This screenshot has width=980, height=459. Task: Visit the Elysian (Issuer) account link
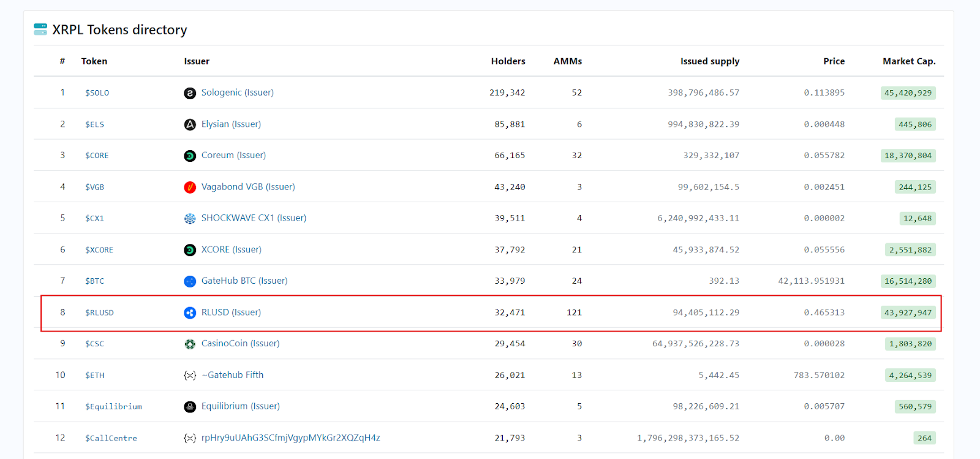231,124
